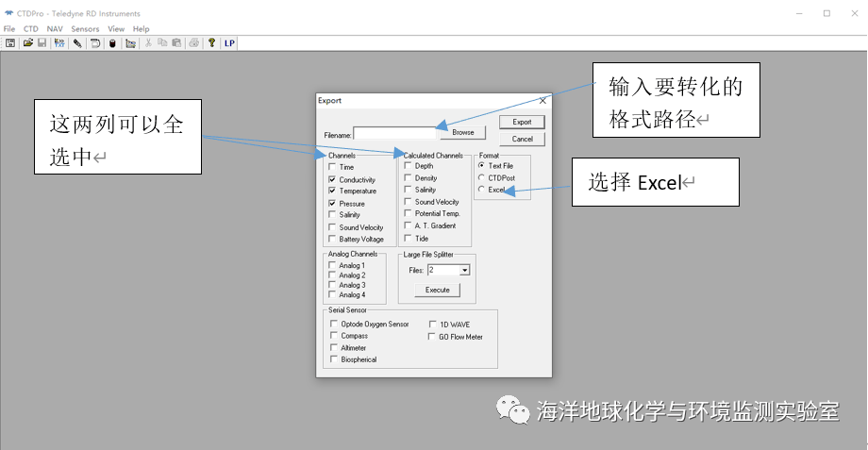
Task: Click the pen-shaped probe toolbar icon
Action: point(77,42)
